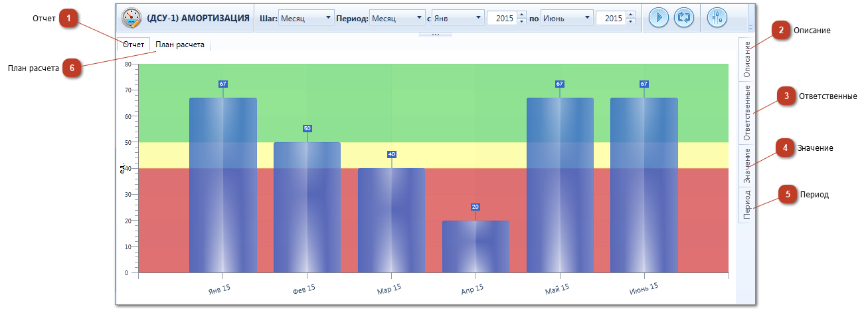Decrease the end year with down arrow

click(x=630, y=22)
